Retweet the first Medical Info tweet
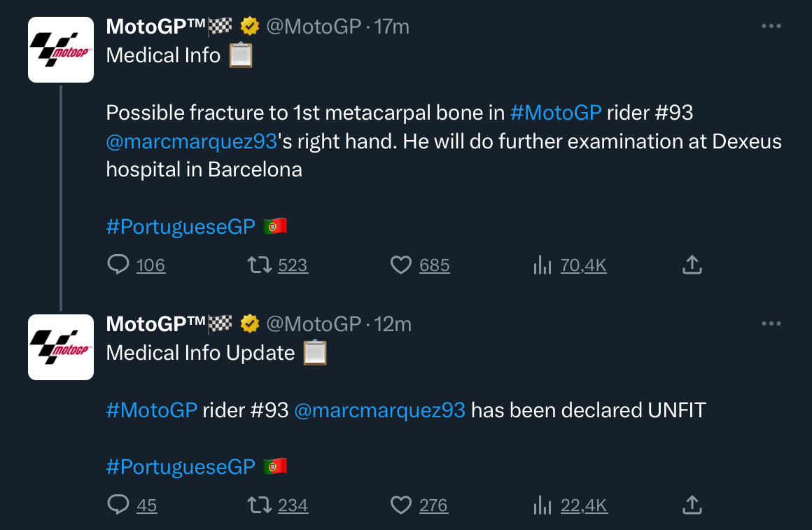 coord(260,265)
